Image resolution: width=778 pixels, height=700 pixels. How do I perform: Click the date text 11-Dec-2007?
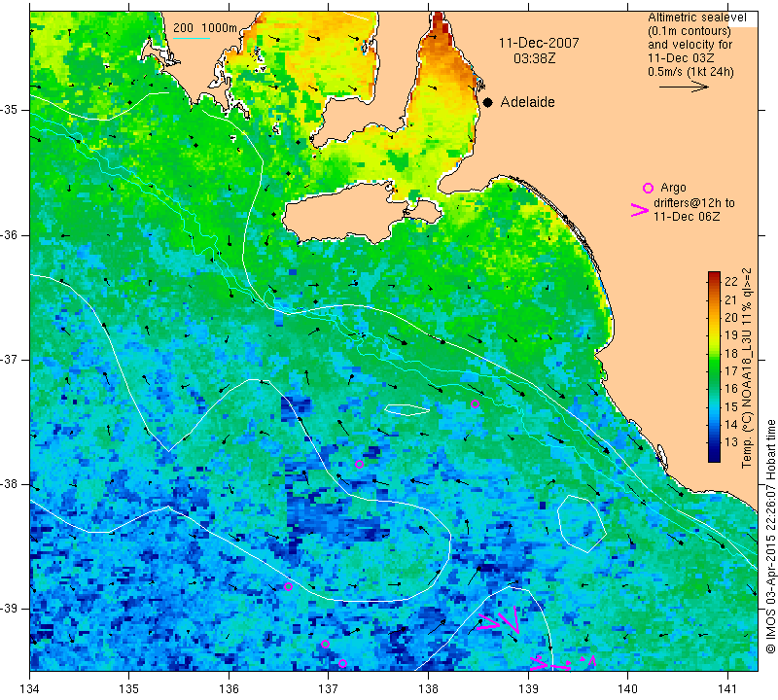pyautogui.click(x=539, y=43)
